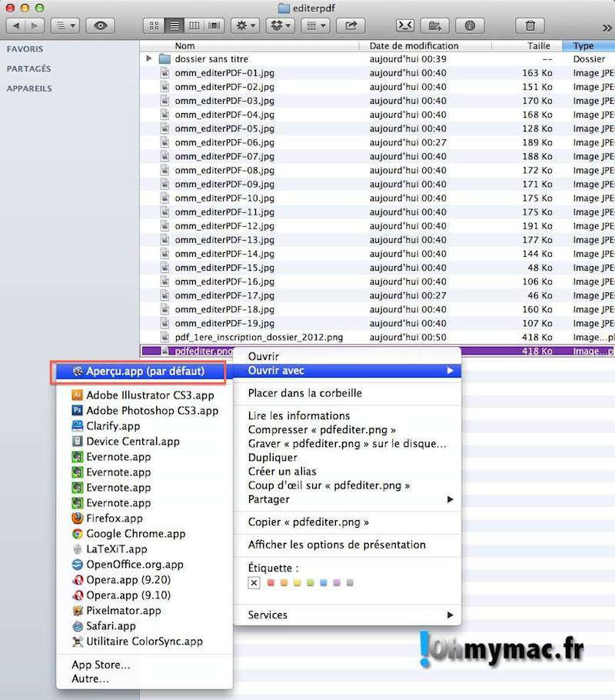
Task: Sort by the Taille column header
Action: pyautogui.click(x=527, y=45)
